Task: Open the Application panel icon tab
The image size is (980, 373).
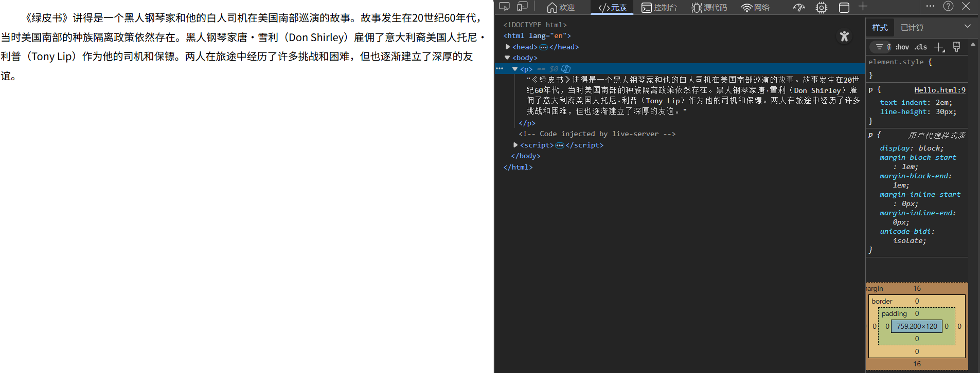Action: coord(844,7)
